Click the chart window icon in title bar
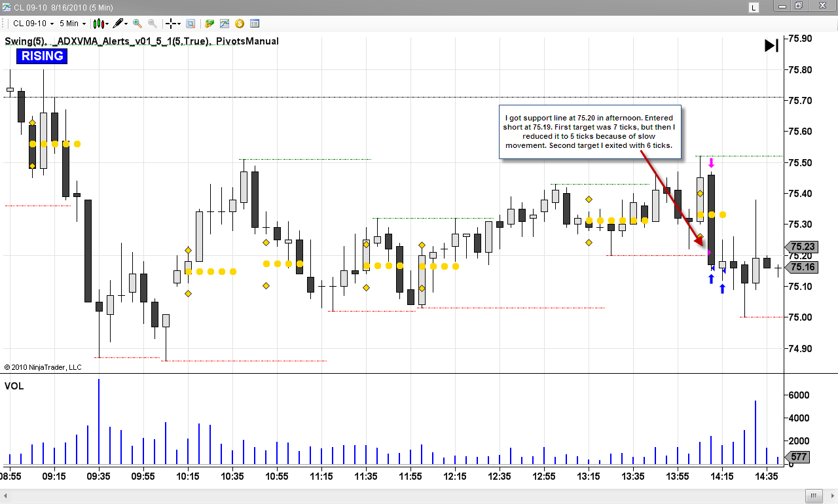Viewport: 838px width, 504px height. point(6,7)
